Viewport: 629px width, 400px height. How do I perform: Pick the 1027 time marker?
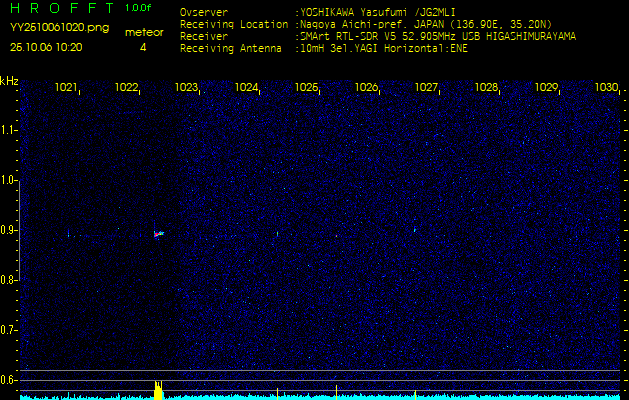(426, 88)
